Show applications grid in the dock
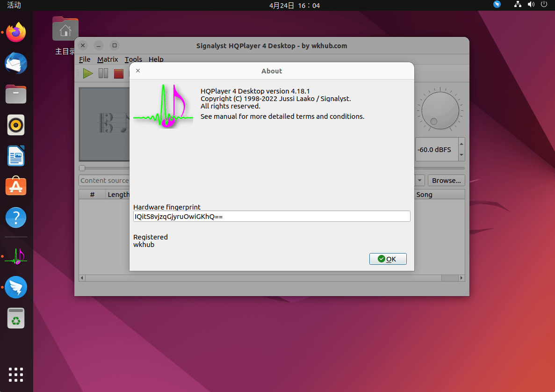 pos(16,375)
